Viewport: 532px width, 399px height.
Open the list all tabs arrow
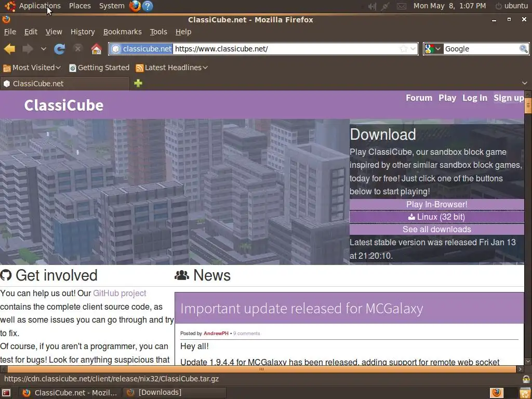tap(525, 83)
